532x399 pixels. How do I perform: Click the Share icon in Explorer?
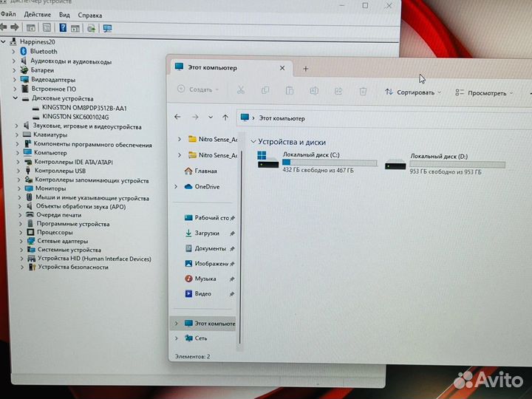point(338,92)
